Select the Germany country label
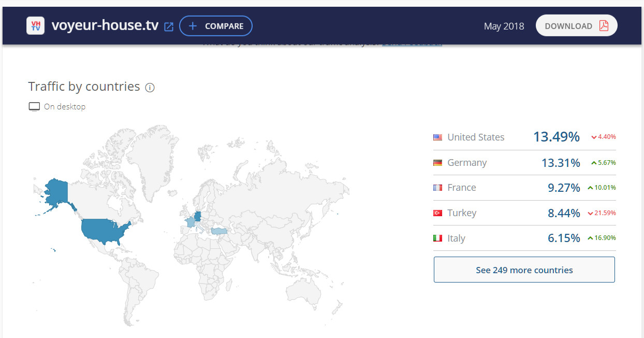 (467, 163)
